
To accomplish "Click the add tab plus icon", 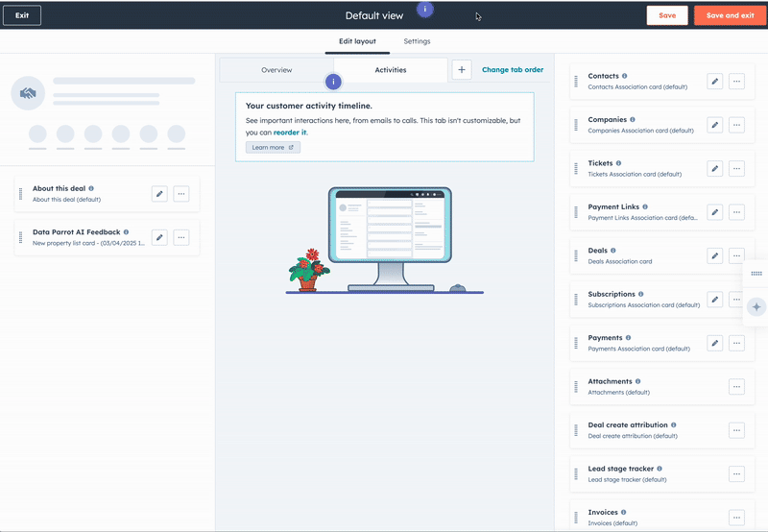I will point(462,70).
